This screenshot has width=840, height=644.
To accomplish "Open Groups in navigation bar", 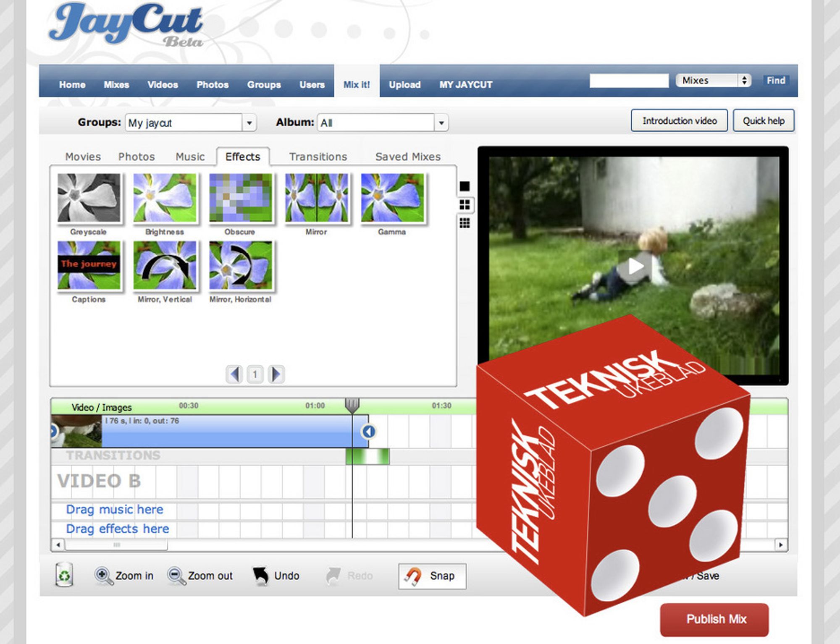I will pyautogui.click(x=264, y=85).
